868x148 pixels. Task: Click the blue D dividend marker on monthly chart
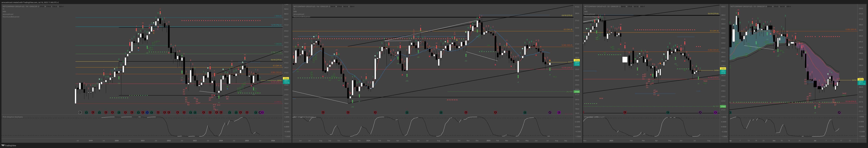pos(147,113)
